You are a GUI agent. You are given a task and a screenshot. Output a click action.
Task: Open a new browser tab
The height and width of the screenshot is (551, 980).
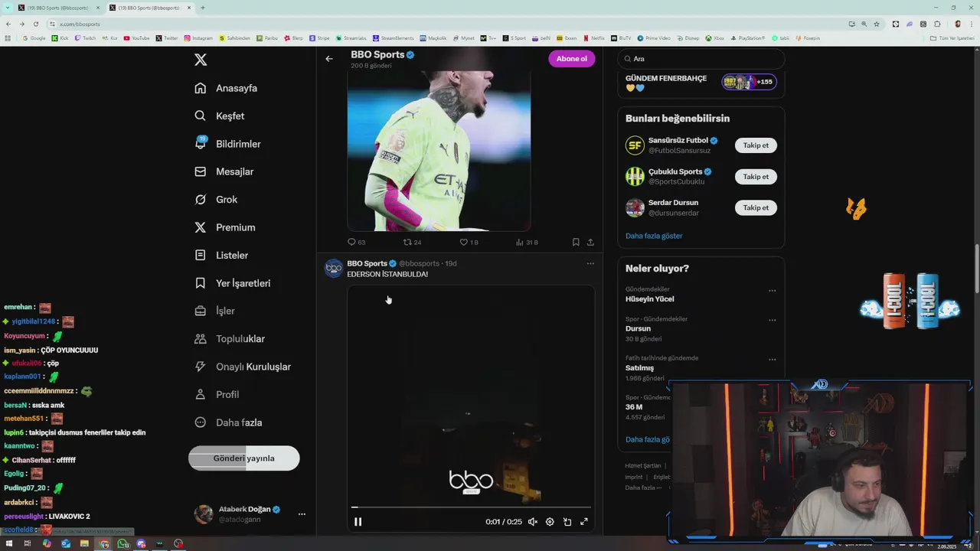click(203, 8)
